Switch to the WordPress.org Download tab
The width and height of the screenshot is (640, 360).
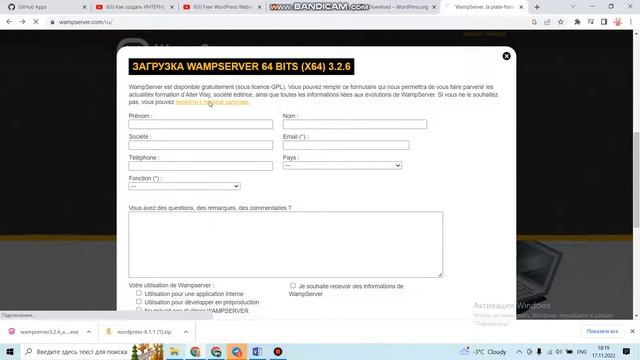[x=398, y=7]
